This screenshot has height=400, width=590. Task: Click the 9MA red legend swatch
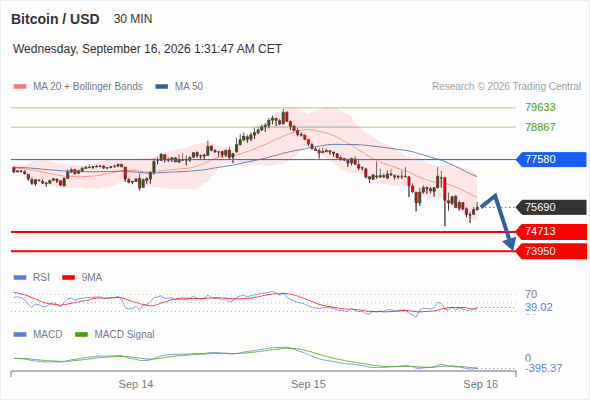68,278
